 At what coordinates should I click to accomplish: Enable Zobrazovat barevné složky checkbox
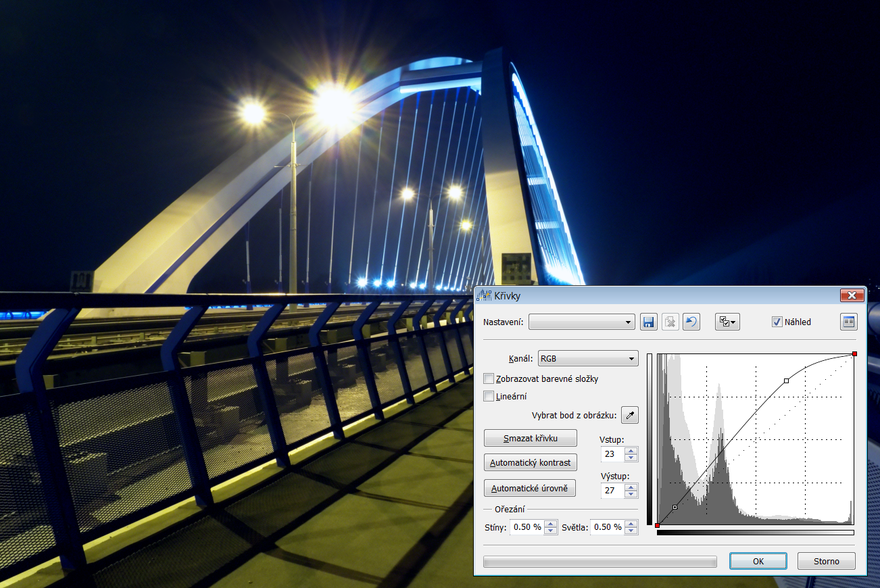tap(489, 378)
